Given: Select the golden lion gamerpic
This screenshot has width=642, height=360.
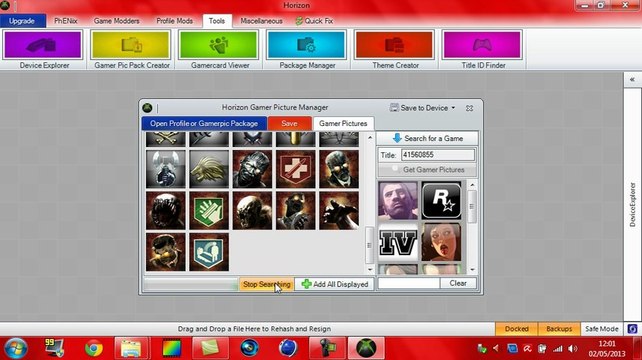Looking at the screenshot, I should click(x=209, y=169).
